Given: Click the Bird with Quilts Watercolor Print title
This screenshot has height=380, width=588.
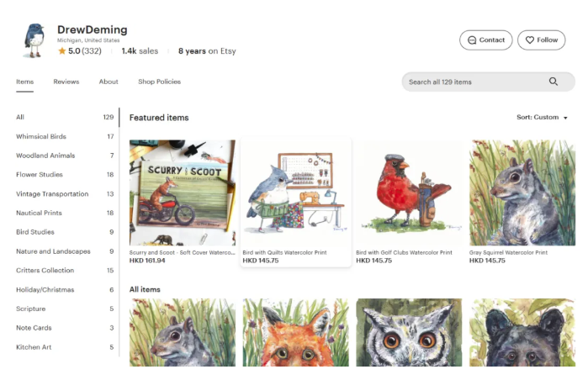Looking at the screenshot, I should [284, 252].
